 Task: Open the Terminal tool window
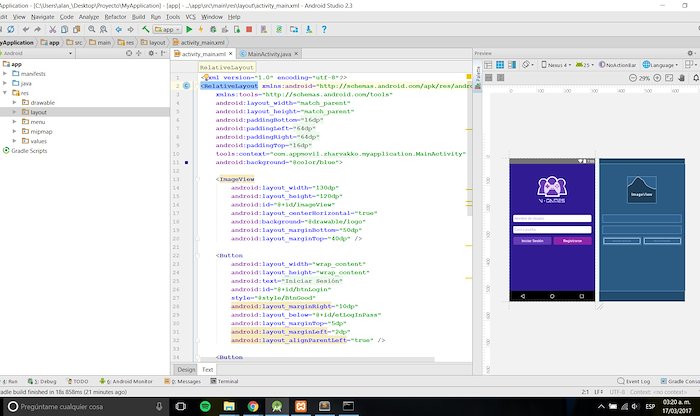coord(224,381)
